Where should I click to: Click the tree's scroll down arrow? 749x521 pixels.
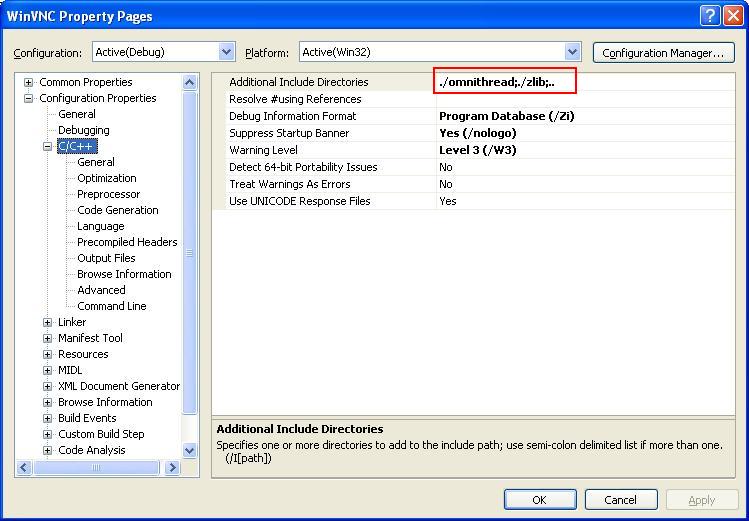pos(190,450)
